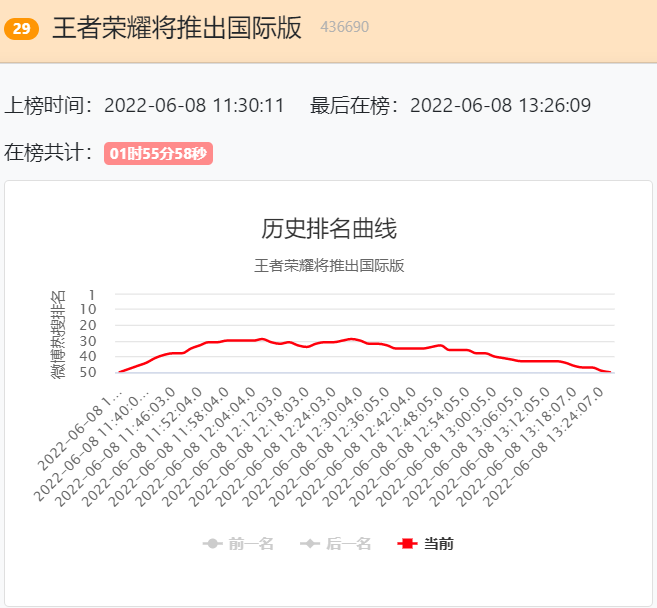Toggle the 前一名 legend series
This screenshot has height=608, width=657.
coord(238,544)
